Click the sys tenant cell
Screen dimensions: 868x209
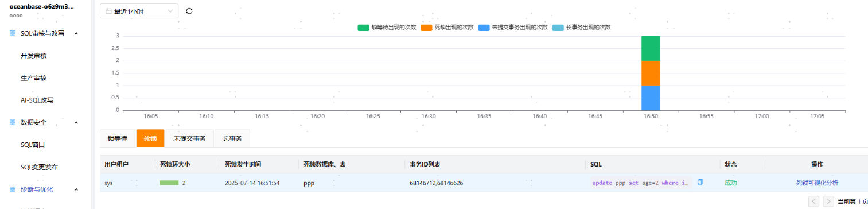tap(108, 183)
